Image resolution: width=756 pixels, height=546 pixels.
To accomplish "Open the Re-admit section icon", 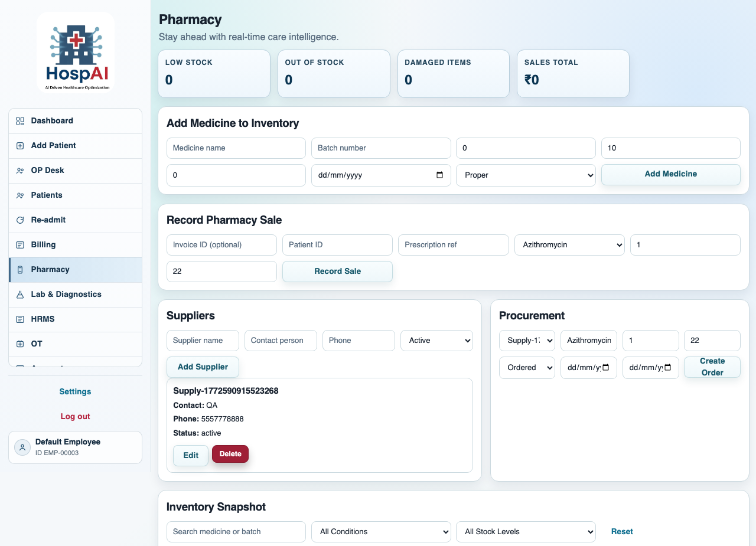I will coord(19,220).
